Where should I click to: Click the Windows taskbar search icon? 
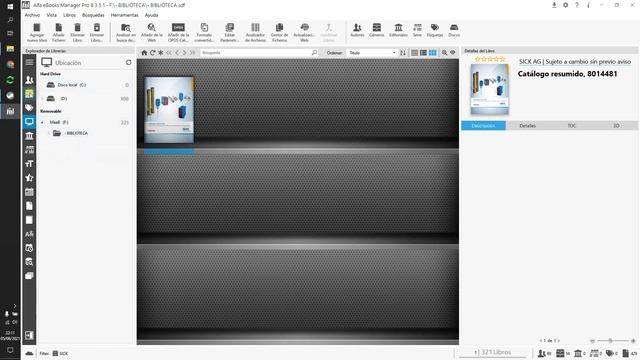[x=10, y=20]
